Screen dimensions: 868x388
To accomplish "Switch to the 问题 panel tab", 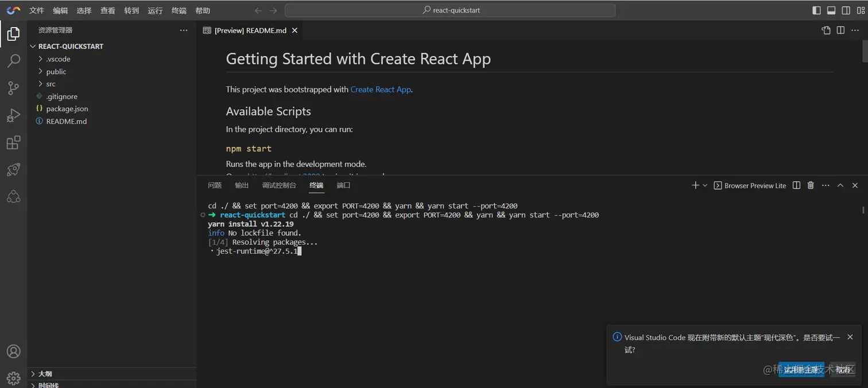I will pos(215,185).
